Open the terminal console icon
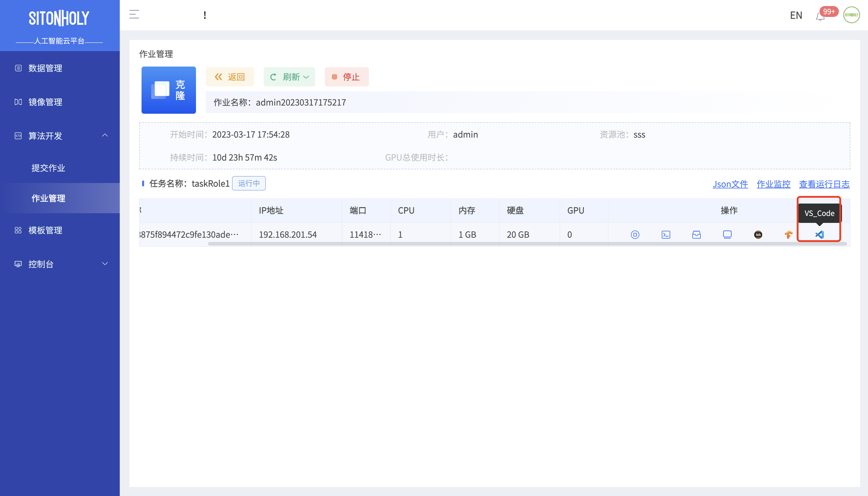Viewport: 868px width, 496px height. pos(666,234)
